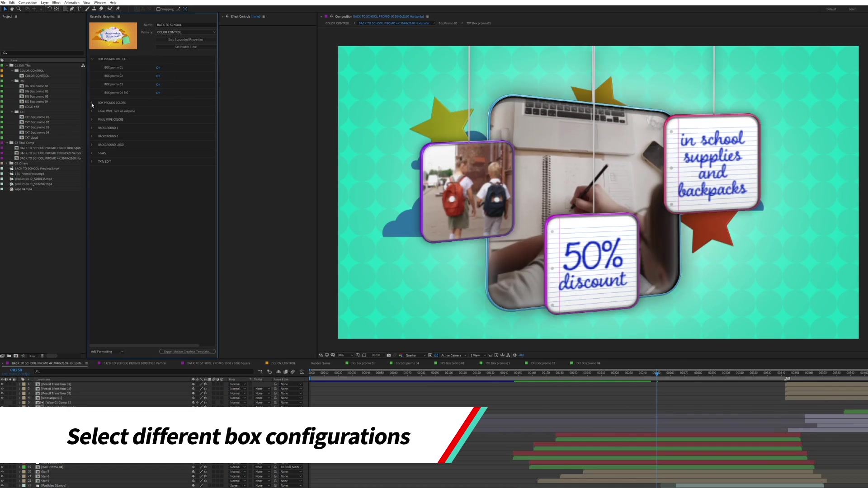Select the Hand tool
Screen dimensions: 868x488
(12, 9)
